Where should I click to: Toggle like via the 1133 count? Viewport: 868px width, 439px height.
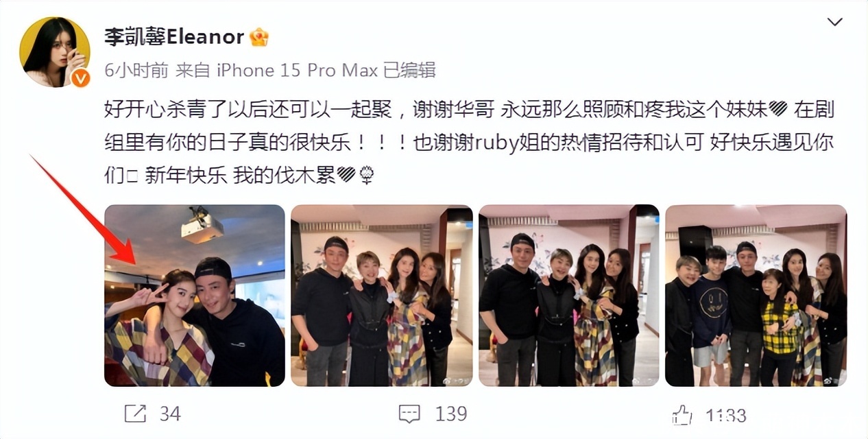tap(726, 415)
